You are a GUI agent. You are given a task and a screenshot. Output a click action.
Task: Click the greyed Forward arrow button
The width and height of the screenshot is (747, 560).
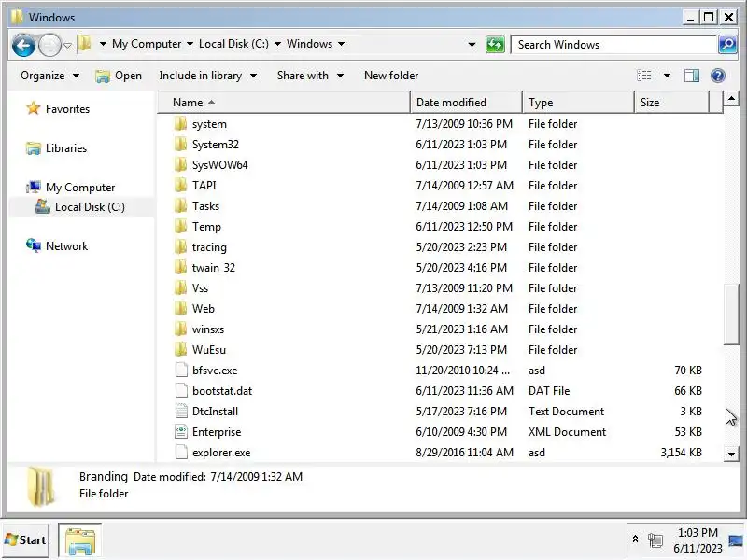pyautogui.click(x=49, y=45)
